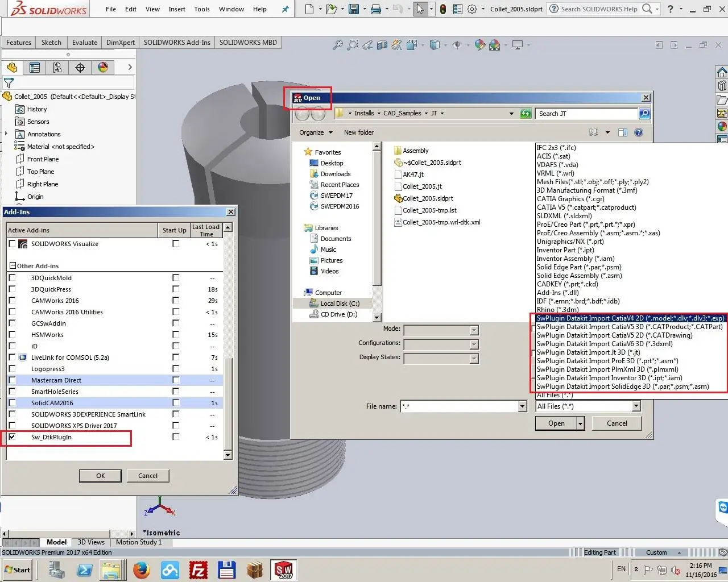Screen dimensions: 728x582
Task: Open the DimXpertManager crosshair tab icon
Action: pyautogui.click(x=80, y=68)
